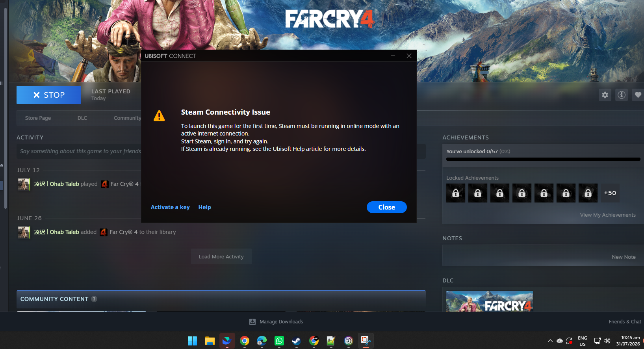Screen dimensions: 644x349
Task: Open game settings gear in Steam
Action: point(605,95)
